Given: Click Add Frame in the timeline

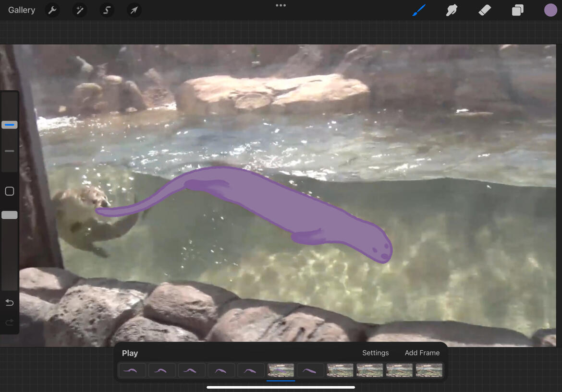Looking at the screenshot, I should [x=422, y=353].
